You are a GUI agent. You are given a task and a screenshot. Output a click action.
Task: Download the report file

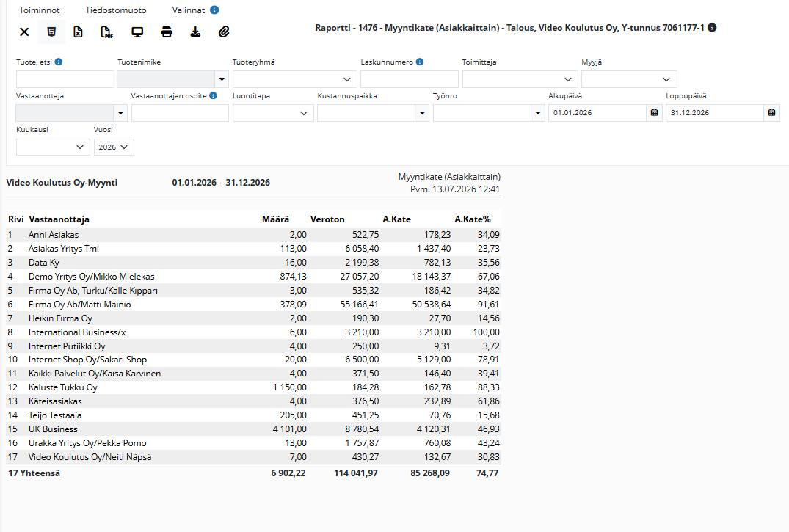point(195,32)
